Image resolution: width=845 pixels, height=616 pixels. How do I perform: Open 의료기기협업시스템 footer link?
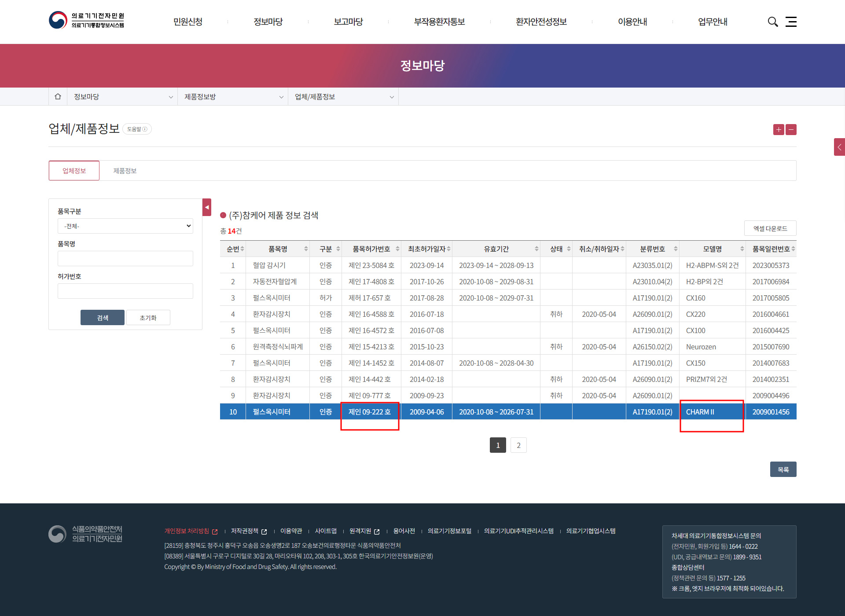tap(591, 531)
